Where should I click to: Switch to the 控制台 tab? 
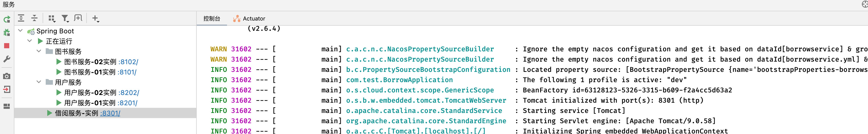click(x=212, y=18)
